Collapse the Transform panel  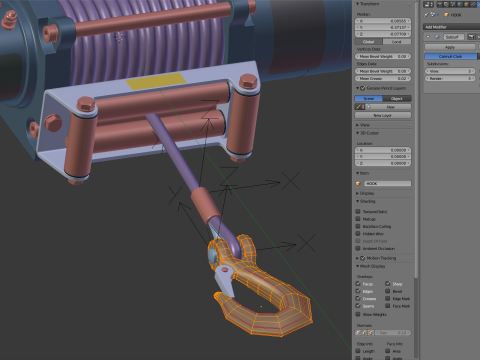click(357, 4)
